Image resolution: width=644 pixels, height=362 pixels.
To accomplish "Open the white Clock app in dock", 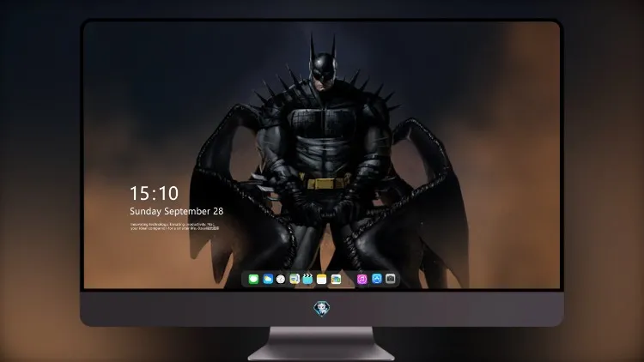I will [281, 279].
